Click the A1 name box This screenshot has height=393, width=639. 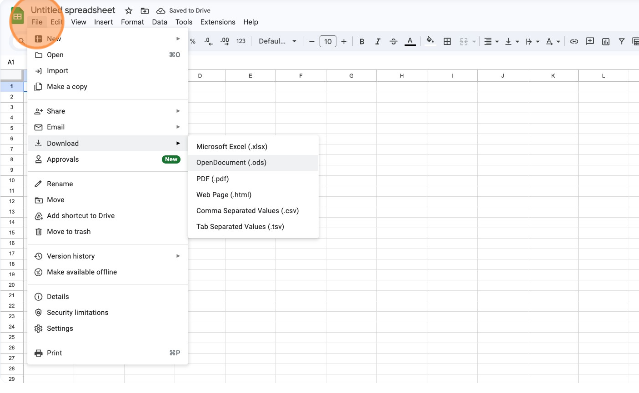[11, 62]
